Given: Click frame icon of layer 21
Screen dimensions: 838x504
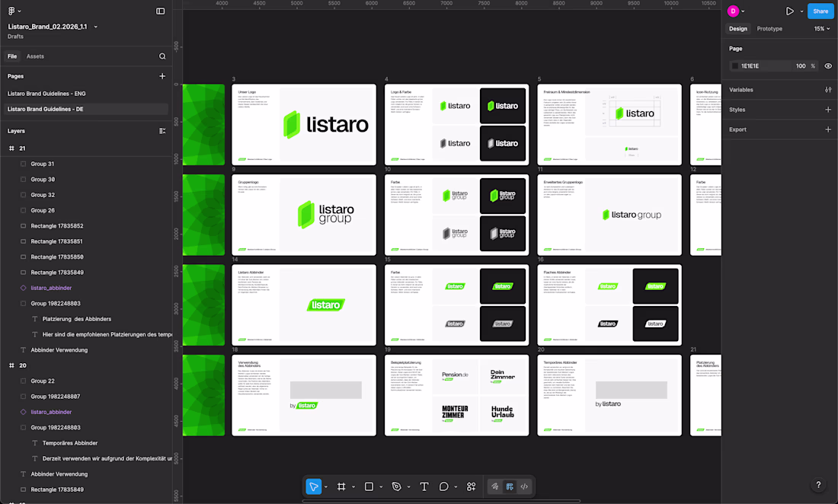Looking at the screenshot, I should 11,148.
